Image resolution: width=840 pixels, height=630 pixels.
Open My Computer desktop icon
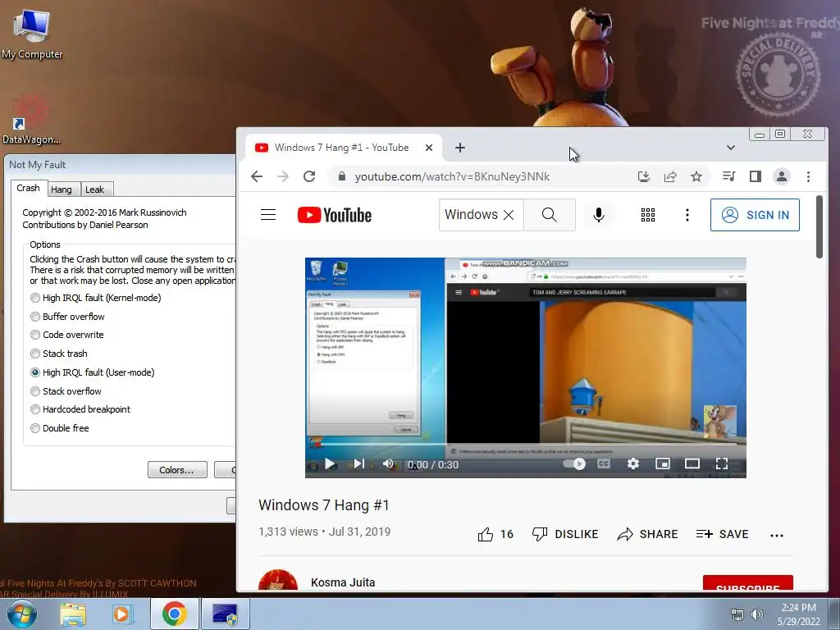[x=32, y=34]
